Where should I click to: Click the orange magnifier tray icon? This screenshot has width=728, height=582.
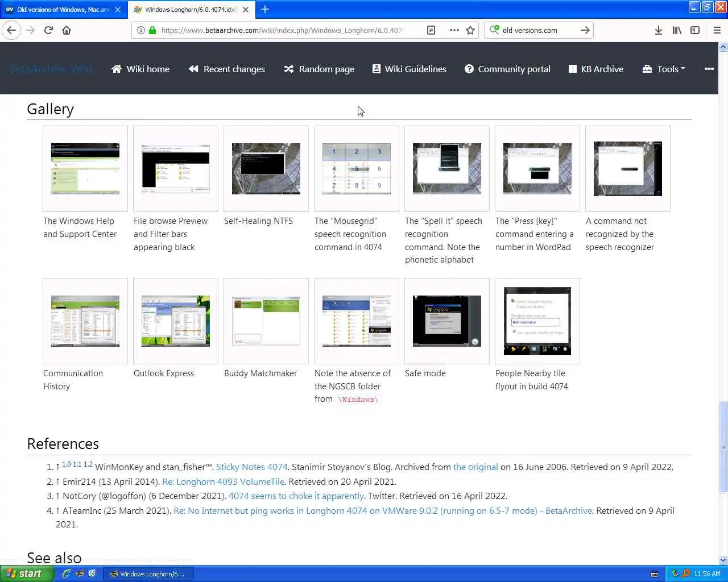point(686,573)
